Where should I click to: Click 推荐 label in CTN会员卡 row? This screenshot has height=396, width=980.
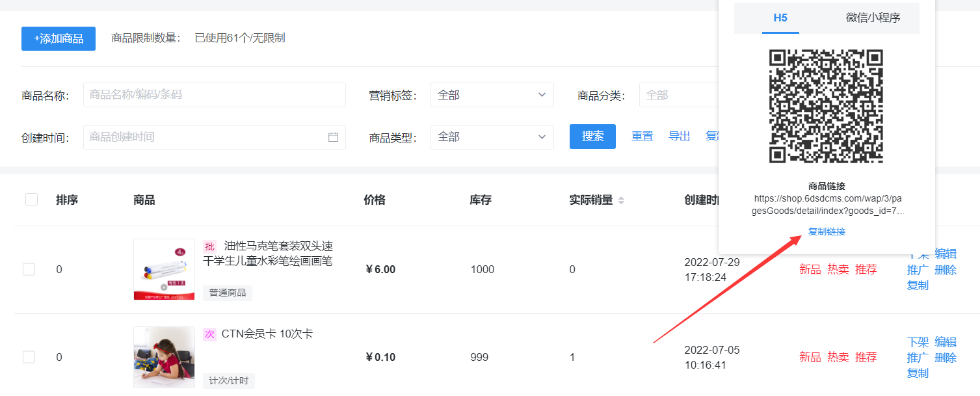point(866,357)
